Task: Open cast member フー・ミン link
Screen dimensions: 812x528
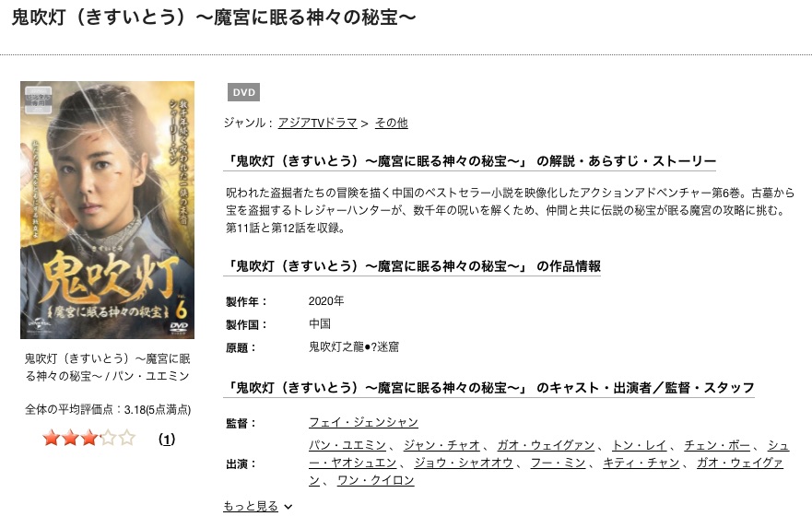Action: click(x=558, y=463)
